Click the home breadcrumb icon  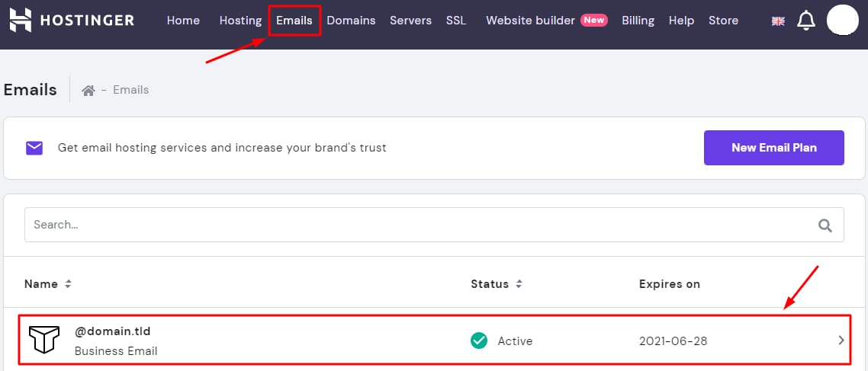(88, 90)
